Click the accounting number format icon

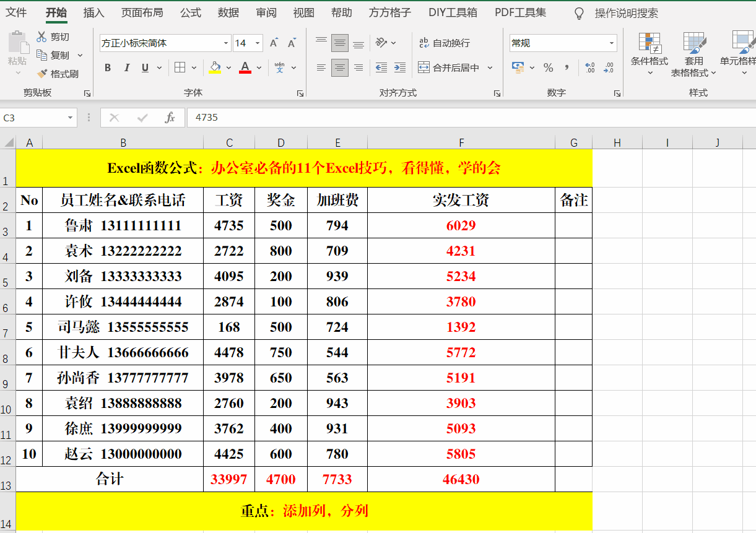point(518,67)
